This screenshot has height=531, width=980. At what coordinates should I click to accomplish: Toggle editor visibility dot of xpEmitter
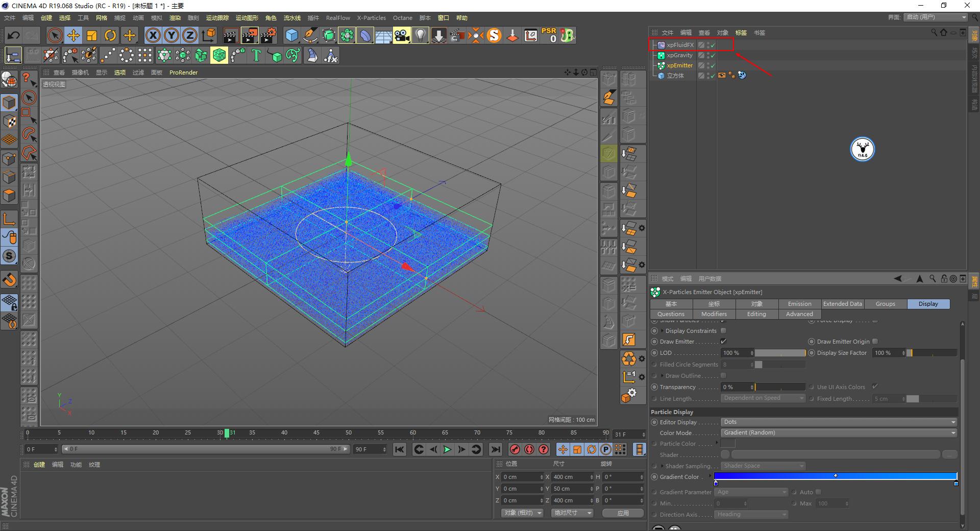coord(707,64)
